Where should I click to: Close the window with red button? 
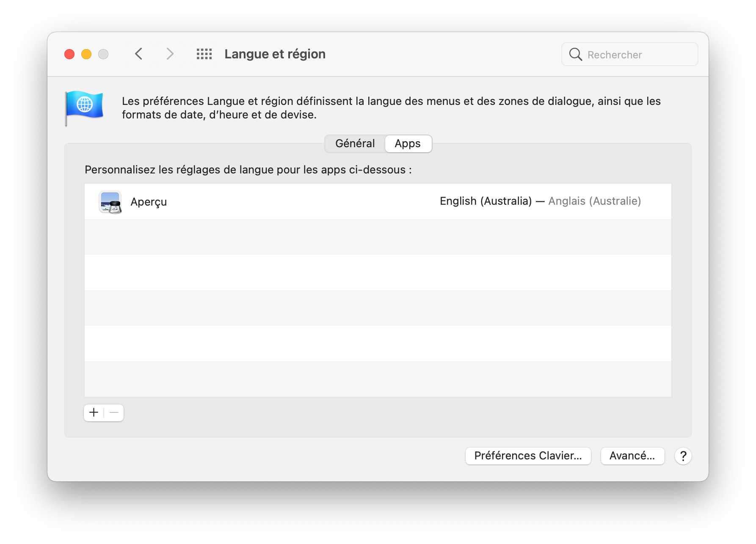click(x=69, y=54)
